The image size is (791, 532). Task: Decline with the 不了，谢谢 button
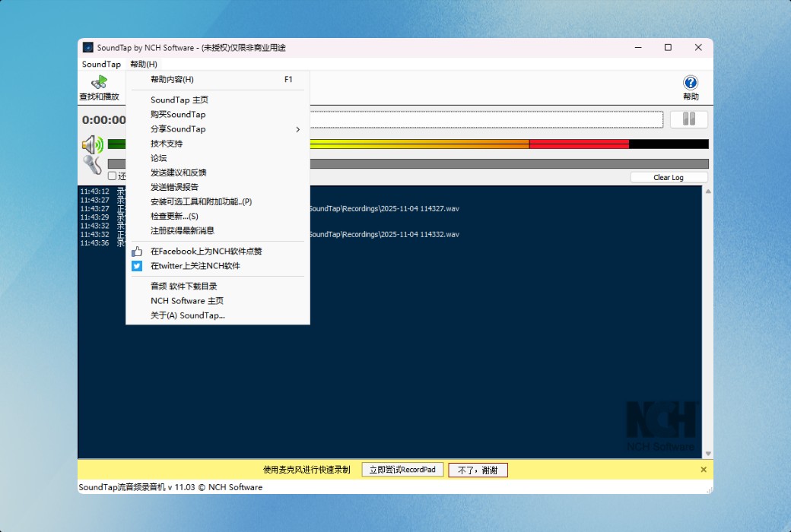coord(477,469)
